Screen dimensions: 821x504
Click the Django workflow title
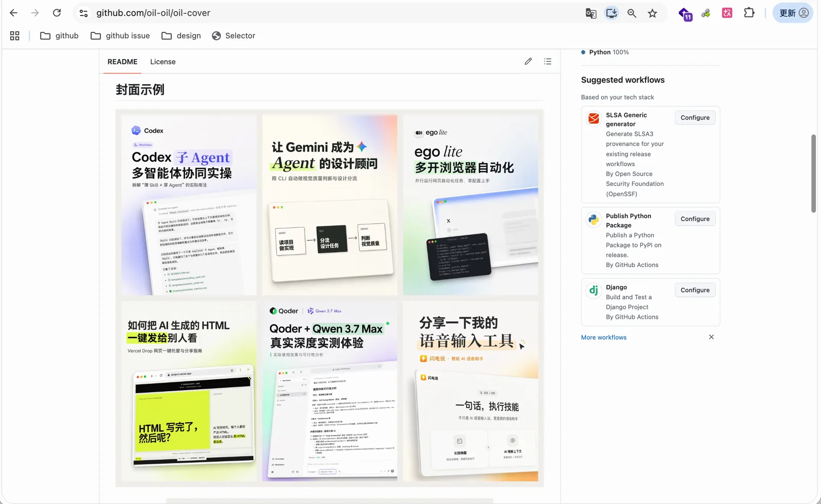point(616,287)
